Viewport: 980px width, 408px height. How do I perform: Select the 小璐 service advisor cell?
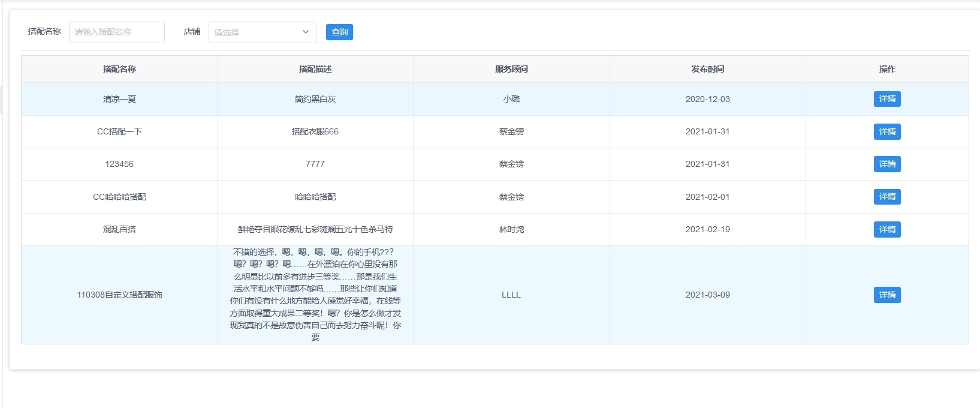511,99
